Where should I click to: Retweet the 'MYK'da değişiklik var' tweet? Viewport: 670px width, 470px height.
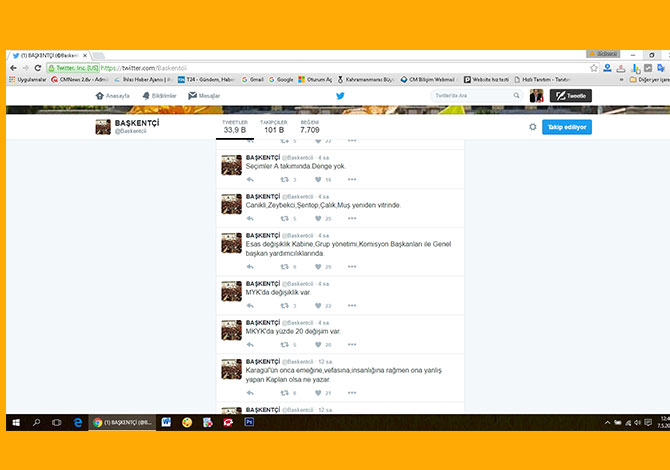coord(285,305)
